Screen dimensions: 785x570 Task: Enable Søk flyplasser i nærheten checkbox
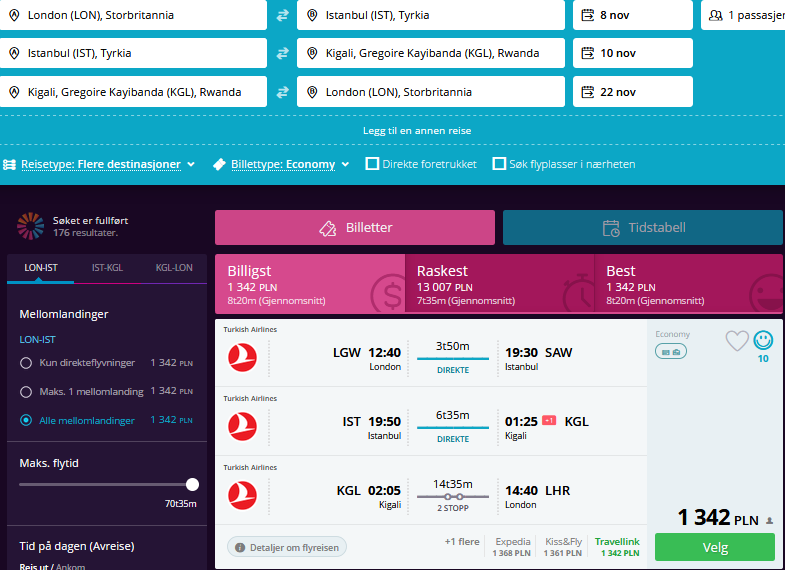click(499, 164)
